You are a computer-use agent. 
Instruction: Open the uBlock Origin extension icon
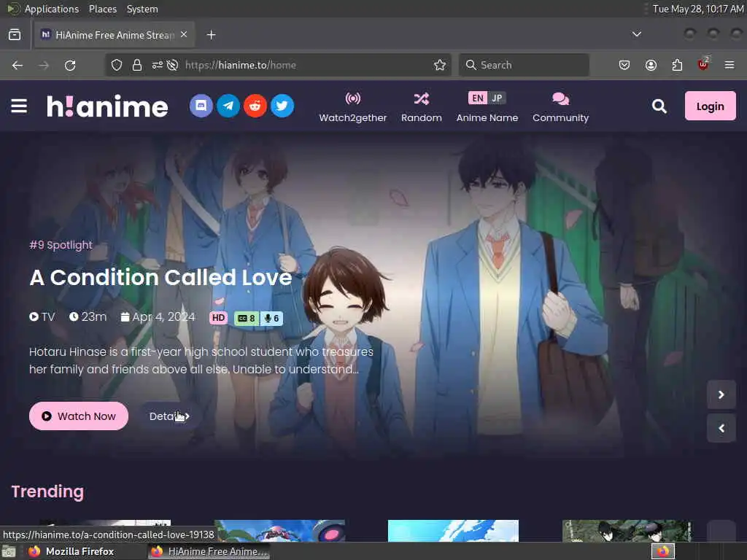[x=703, y=64]
